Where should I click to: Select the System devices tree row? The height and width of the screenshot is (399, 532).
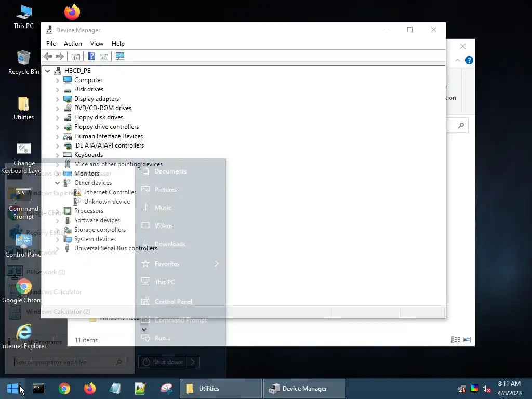[x=95, y=239]
